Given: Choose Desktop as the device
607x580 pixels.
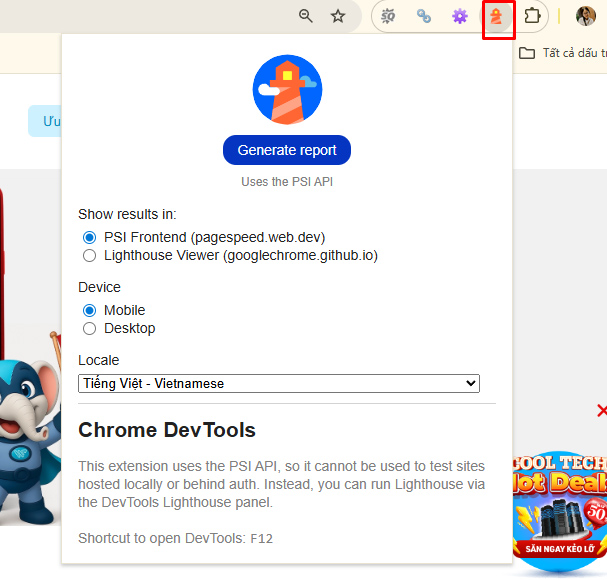Looking at the screenshot, I should coord(90,328).
